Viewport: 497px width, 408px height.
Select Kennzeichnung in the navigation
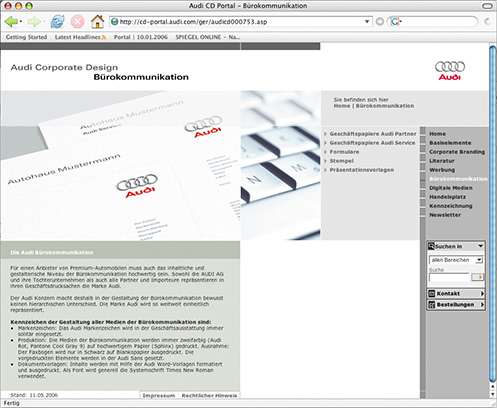tap(451, 206)
